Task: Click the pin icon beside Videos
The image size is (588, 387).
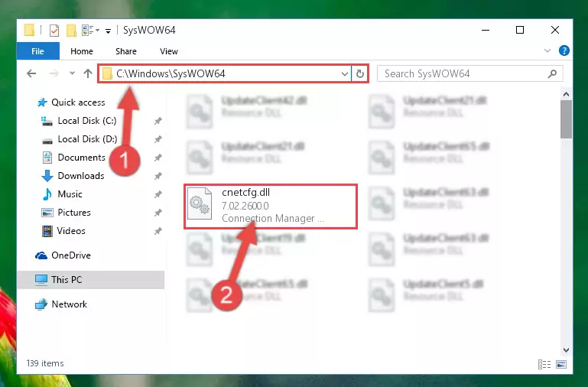Action: click(158, 231)
